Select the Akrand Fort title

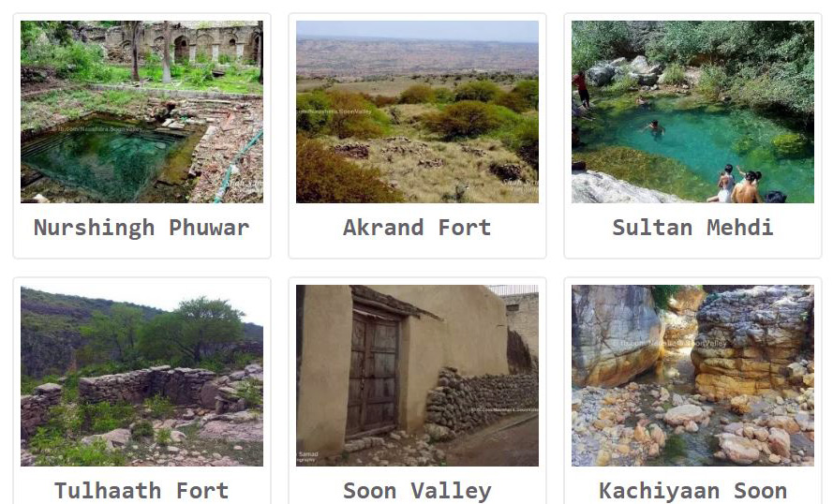point(417,228)
